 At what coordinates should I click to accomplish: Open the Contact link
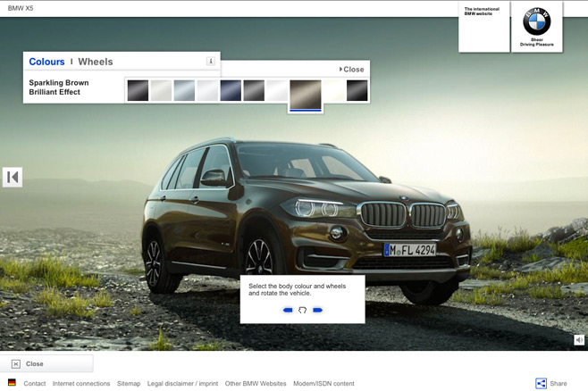pyautogui.click(x=35, y=384)
